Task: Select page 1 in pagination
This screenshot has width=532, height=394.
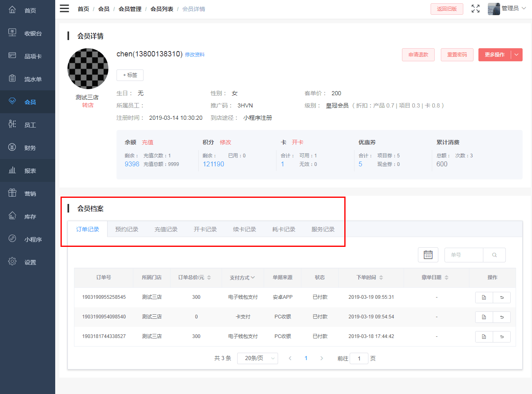Action: pyautogui.click(x=306, y=358)
